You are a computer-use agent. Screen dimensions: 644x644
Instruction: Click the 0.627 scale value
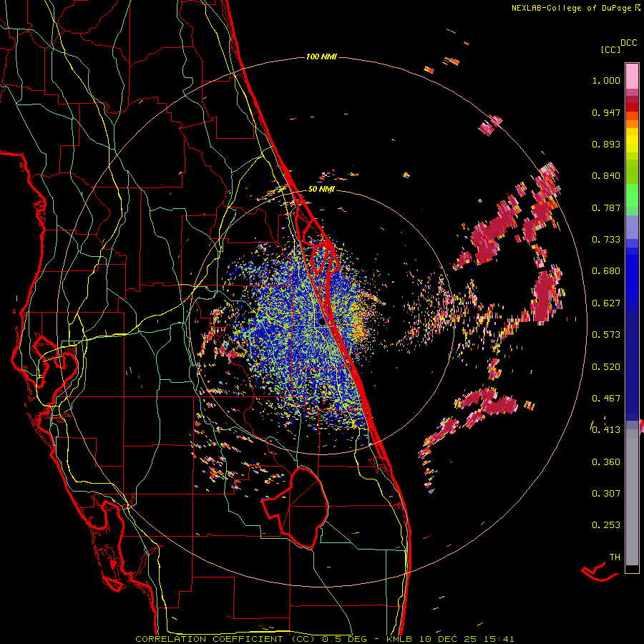click(x=606, y=303)
